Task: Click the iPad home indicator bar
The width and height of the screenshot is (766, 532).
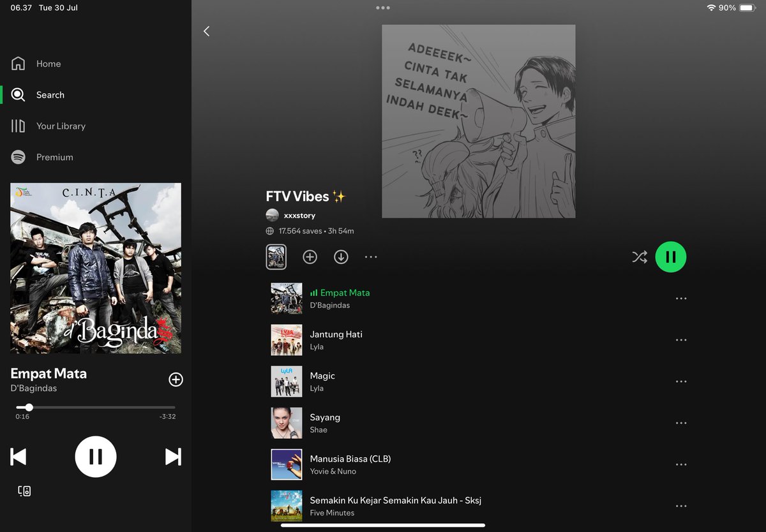Action: coord(383,526)
